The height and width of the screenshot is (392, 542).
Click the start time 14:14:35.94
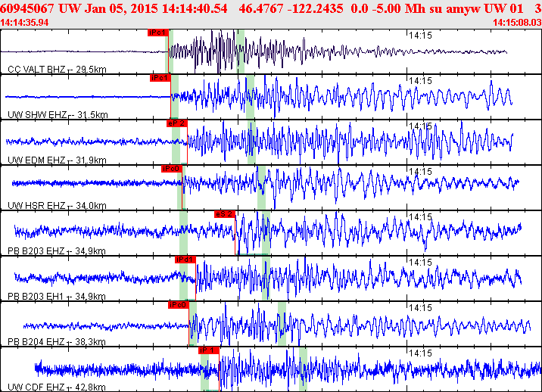(x=24, y=23)
